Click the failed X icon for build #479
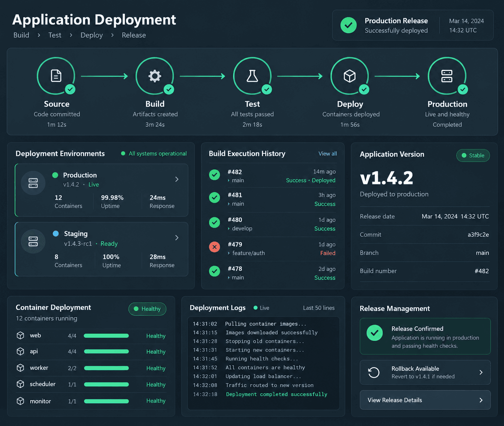Image resolution: width=504 pixels, height=426 pixels. coord(214,247)
